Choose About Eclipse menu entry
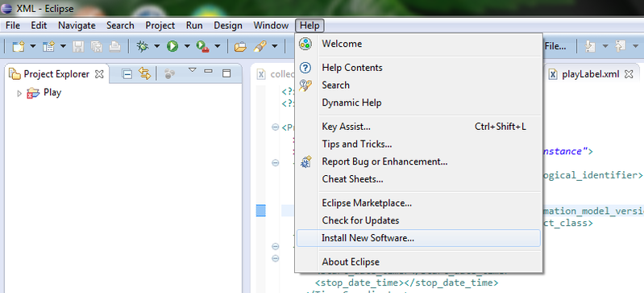The image size is (644, 293). coord(418,262)
